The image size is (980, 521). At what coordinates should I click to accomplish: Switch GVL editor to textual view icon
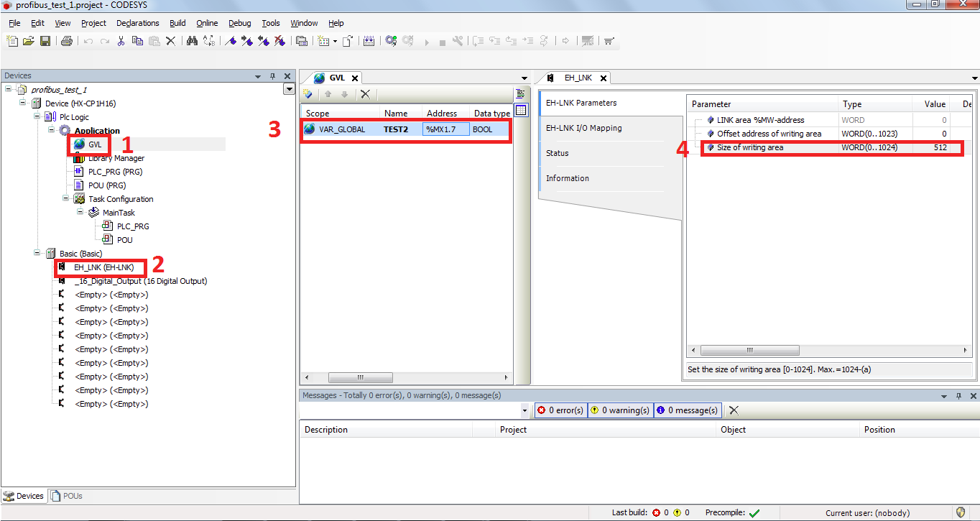(521, 94)
